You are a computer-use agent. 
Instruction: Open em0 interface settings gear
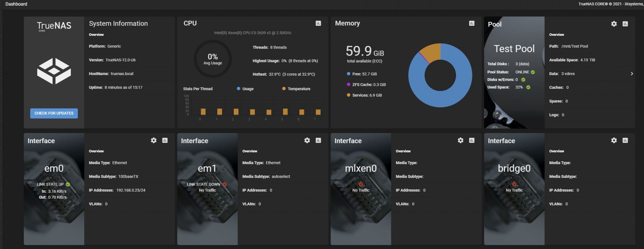coord(154,140)
